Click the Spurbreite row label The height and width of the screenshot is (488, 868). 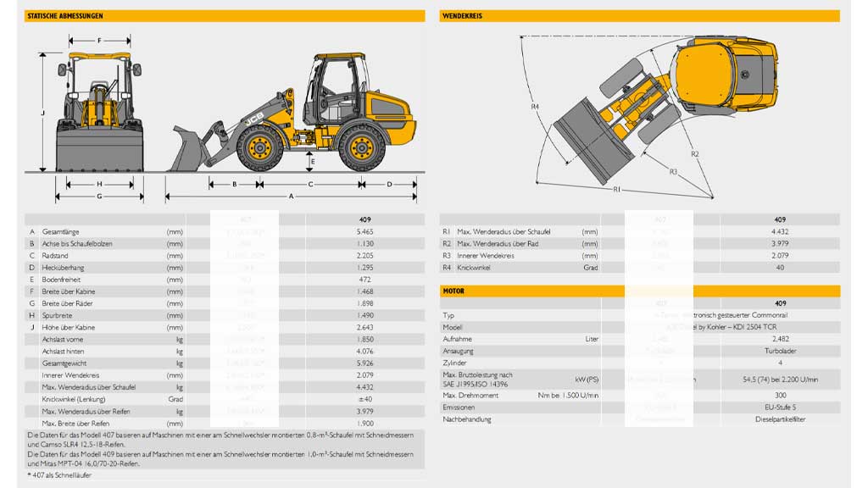pyautogui.click(x=57, y=315)
